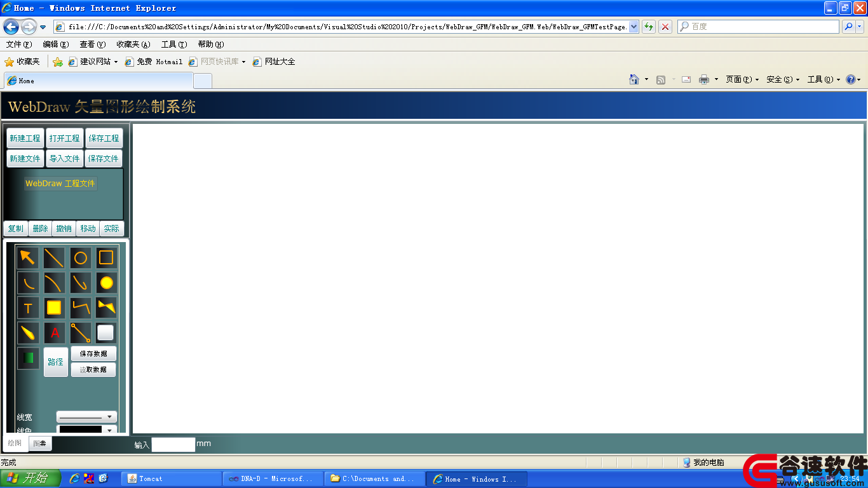
Task: Click the 保存数据 button
Action: pyautogui.click(x=93, y=354)
